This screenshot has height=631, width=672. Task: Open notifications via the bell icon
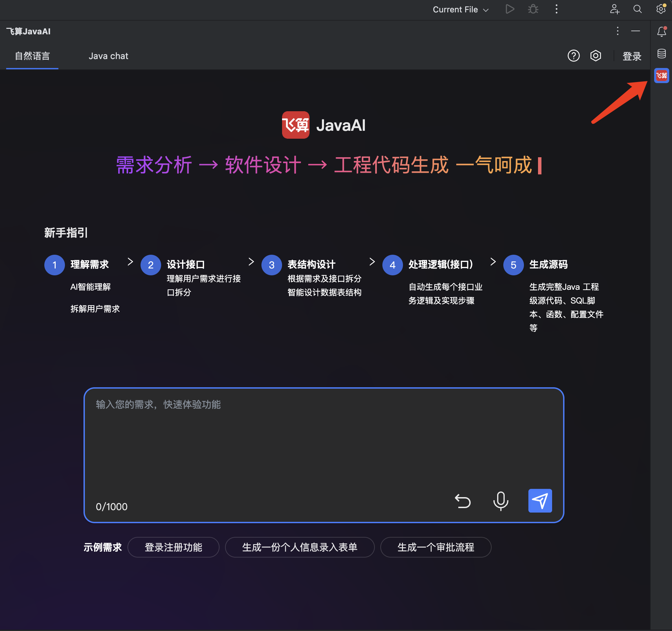point(661,32)
